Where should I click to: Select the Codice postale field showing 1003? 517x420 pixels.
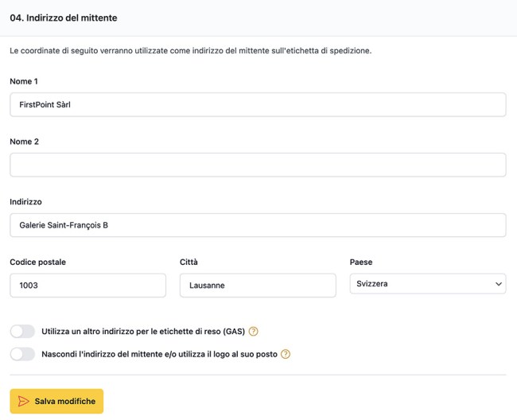click(x=87, y=286)
